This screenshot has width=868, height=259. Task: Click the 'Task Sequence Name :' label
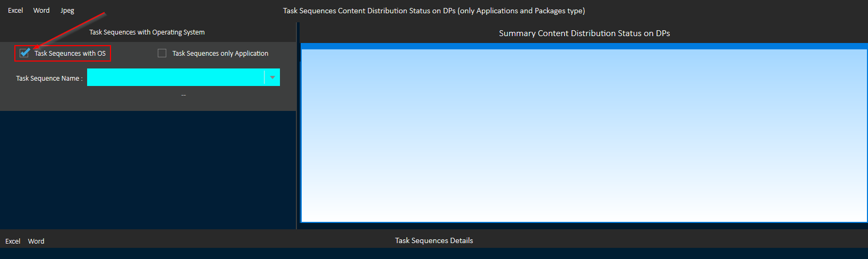coord(49,79)
